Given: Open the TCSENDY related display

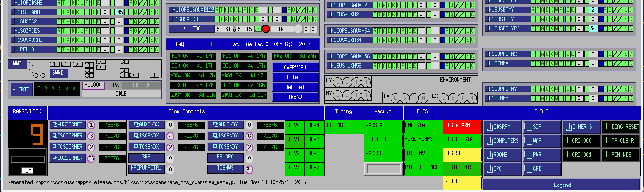Looking at the screenshot, I should [226, 147].
